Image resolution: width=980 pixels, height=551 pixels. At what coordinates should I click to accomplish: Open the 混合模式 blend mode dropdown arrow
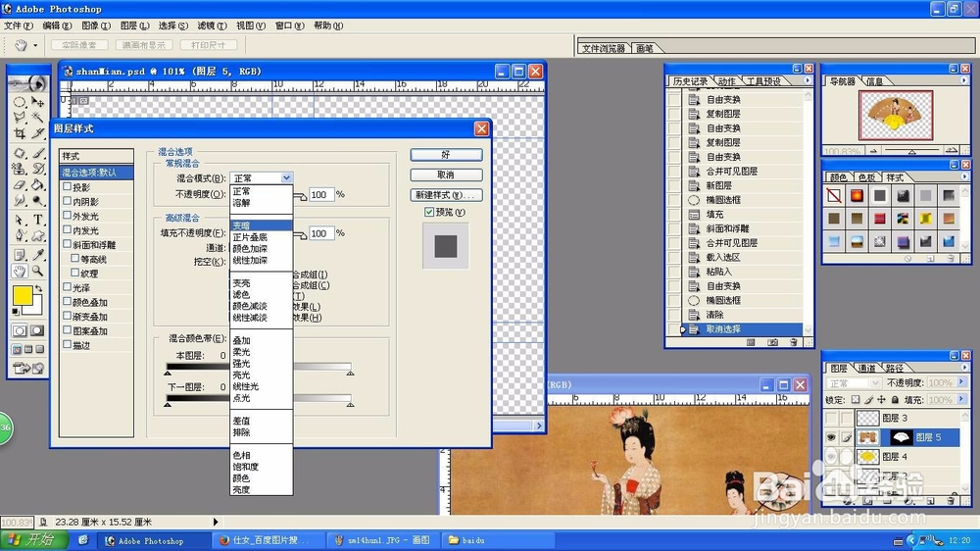(x=286, y=177)
